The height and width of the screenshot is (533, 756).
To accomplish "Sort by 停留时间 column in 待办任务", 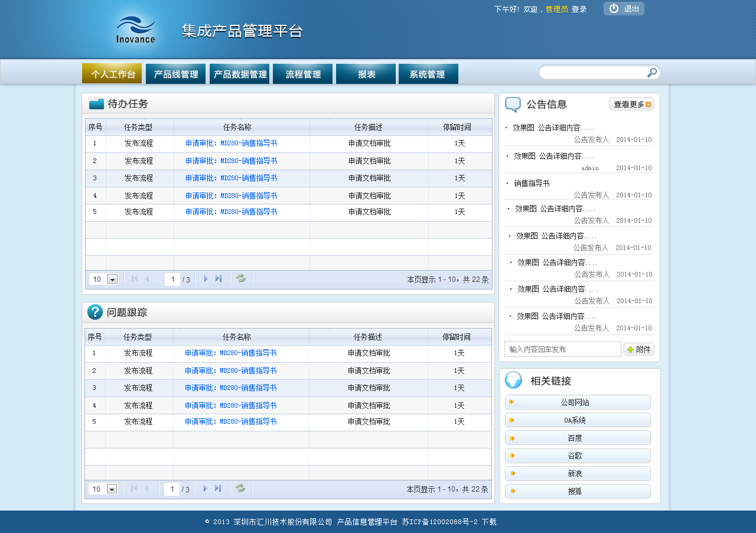I will 460,127.
